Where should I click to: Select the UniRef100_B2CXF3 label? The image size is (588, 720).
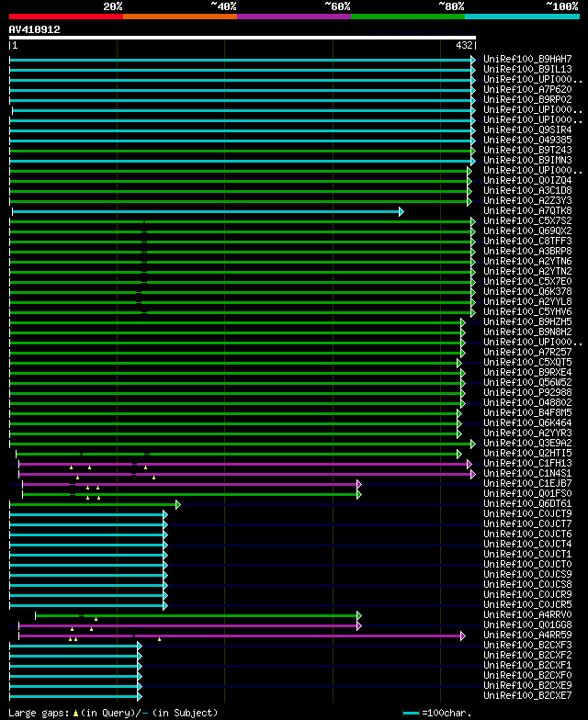point(527,645)
